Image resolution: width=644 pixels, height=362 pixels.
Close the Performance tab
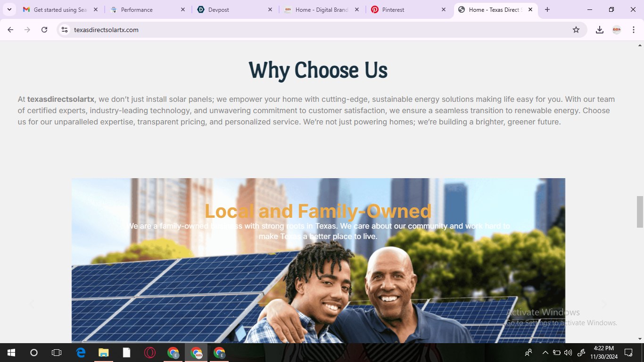(x=183, y=9)
